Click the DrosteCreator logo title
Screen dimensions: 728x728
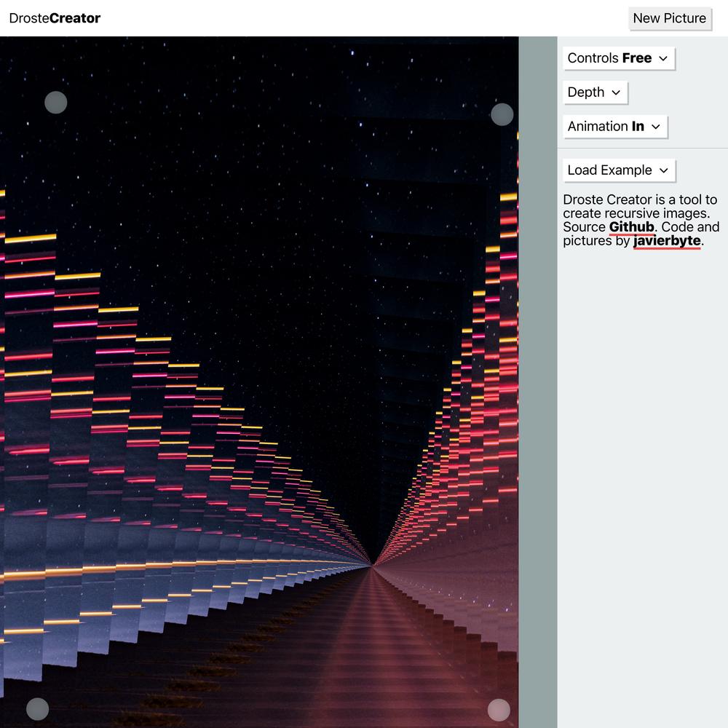click(55, 18)
